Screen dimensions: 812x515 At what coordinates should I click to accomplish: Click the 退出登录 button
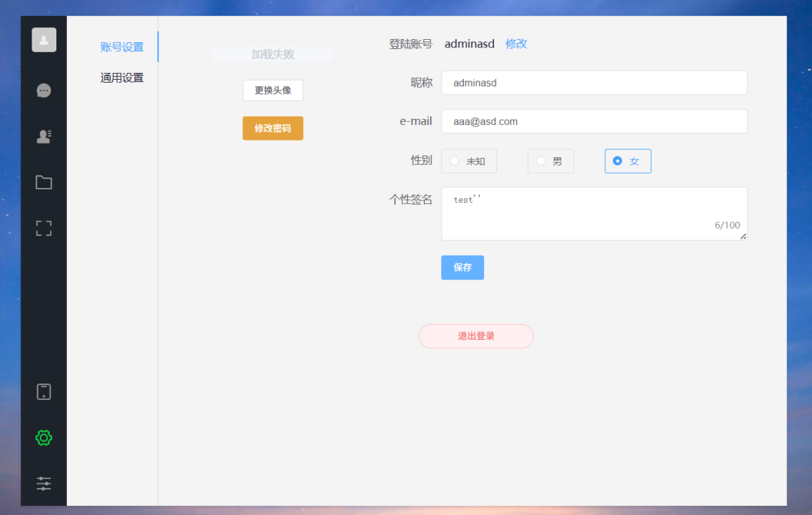tap(475, 336)
